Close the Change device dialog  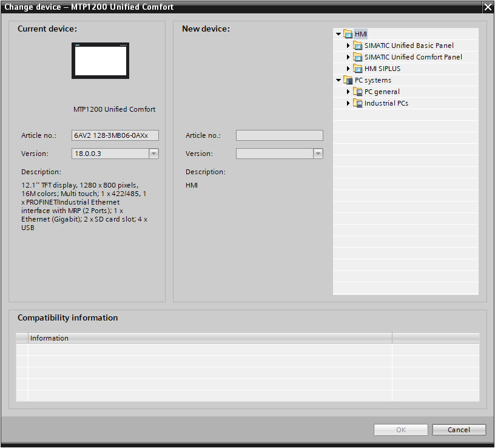point(488,7)
